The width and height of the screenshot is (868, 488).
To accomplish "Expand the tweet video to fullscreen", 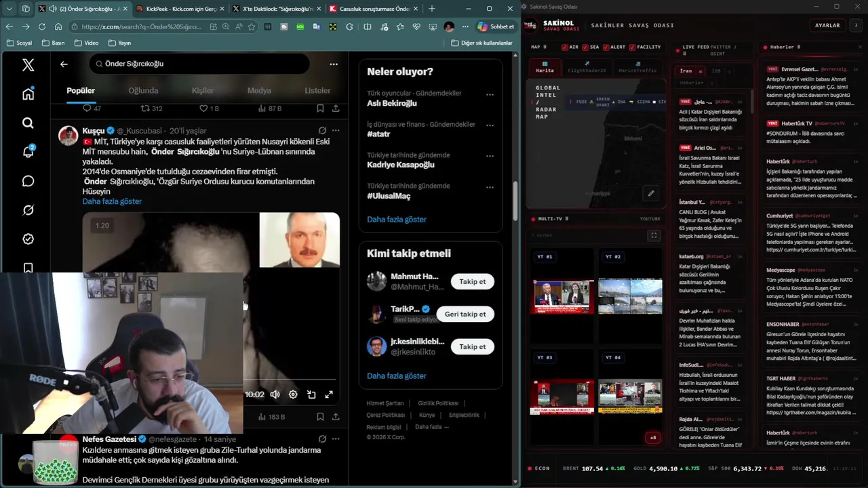I will pyautogui.click(x=329, y=394).
